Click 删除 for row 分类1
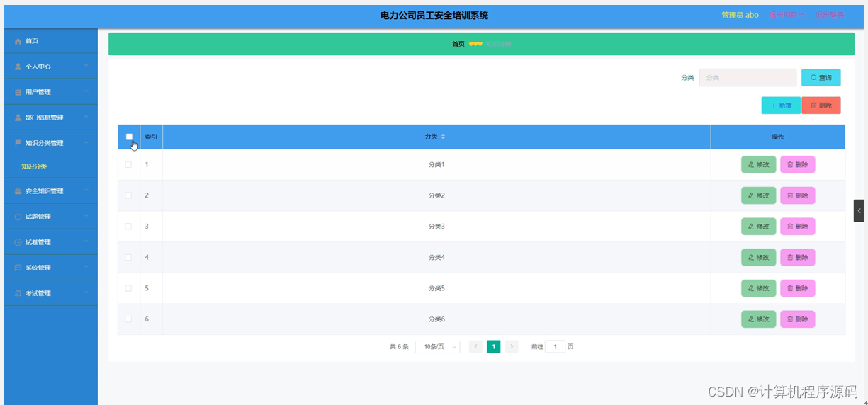This screenshot has height=405, width=868. pos(798,164)
